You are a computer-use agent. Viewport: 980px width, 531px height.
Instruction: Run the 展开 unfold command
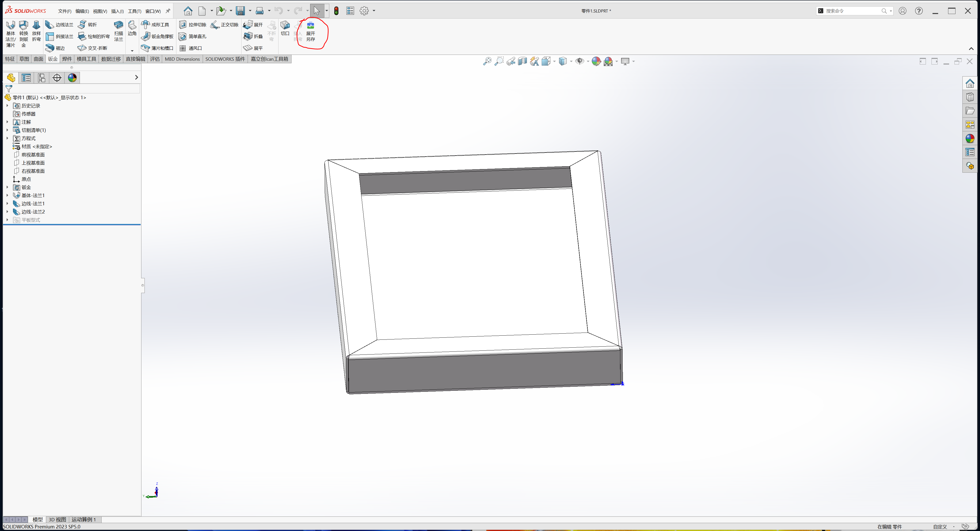253,25
